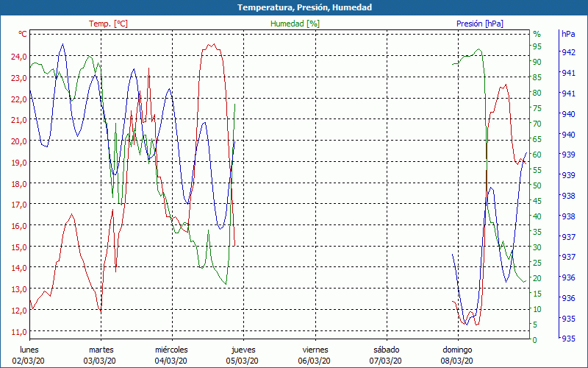
Task: Click the date 03/03/20
Action: (100, 361)
